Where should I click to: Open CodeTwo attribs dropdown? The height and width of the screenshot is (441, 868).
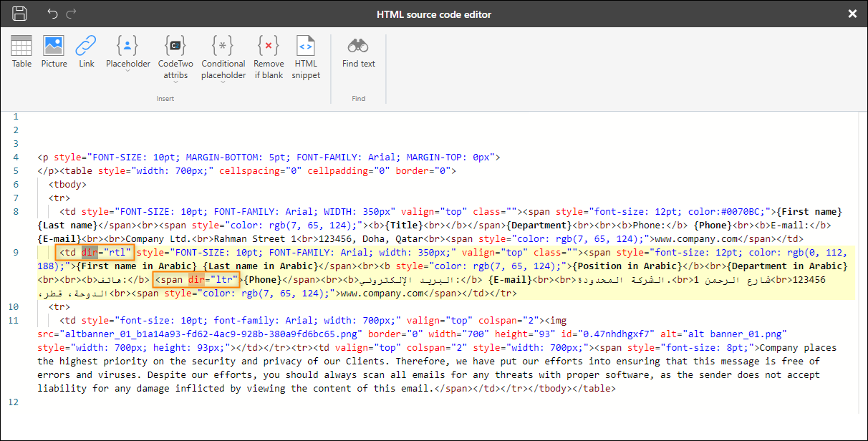pyautogui.click(x=175, y=57)
